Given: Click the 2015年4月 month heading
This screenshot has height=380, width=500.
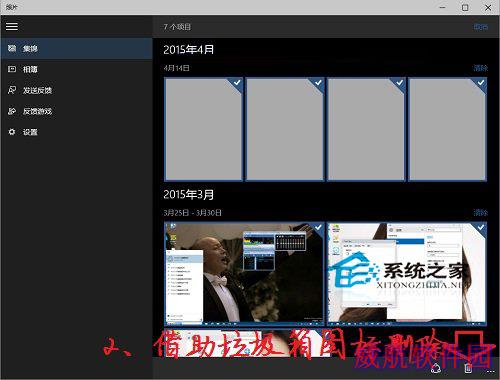Looking at the screenshot, I should pos(189,50).
